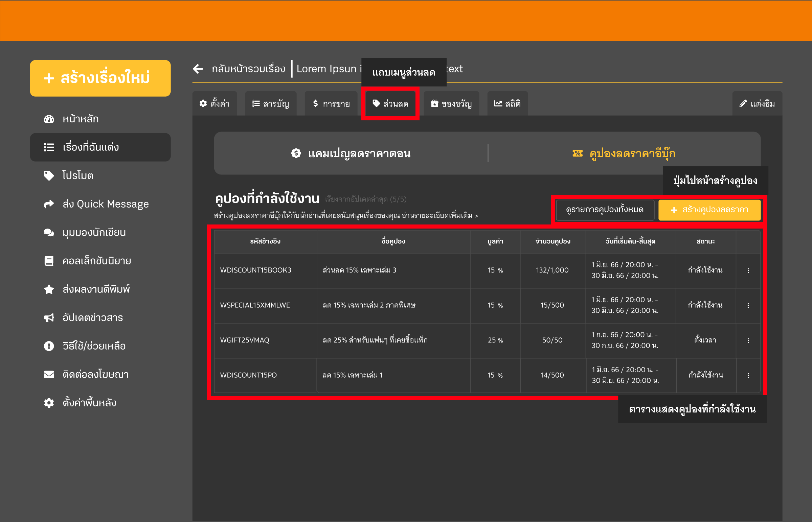
Task: Open โปรโมต menu label in sidebar
Action: [78, 175]
